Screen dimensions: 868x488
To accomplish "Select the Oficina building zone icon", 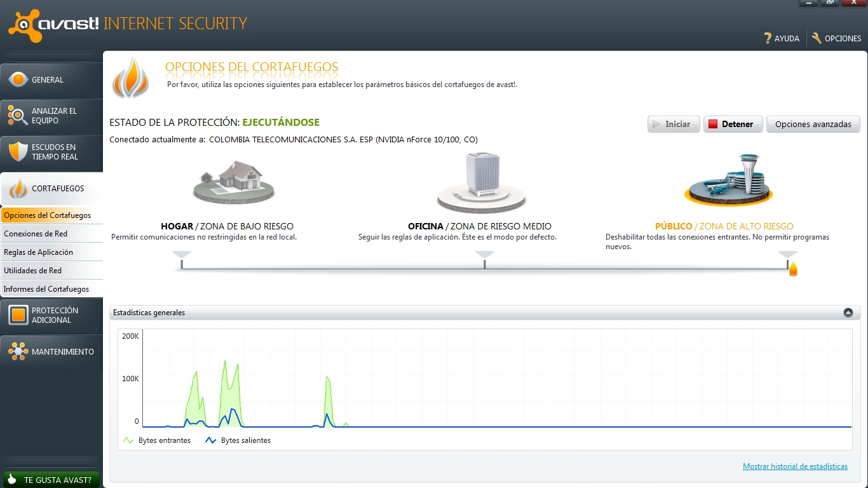I will (481, 183).
